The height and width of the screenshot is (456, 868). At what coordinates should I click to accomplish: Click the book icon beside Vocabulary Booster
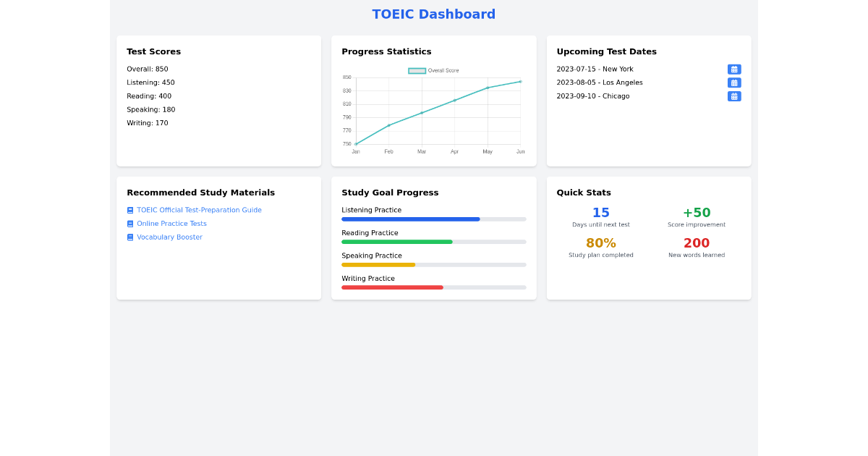coord(130,237)
